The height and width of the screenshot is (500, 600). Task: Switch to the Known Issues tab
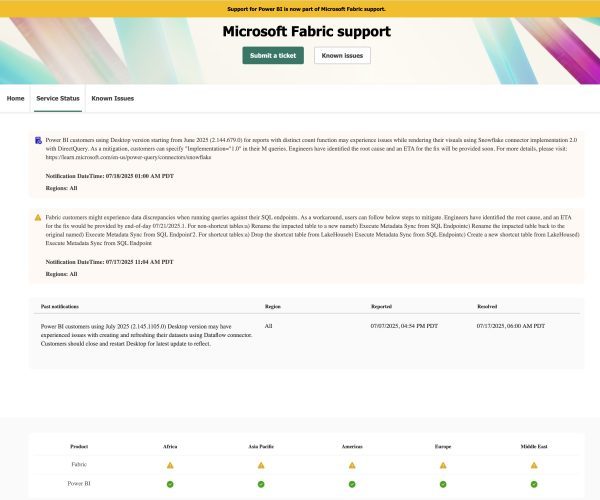click(x=112, y=98)
